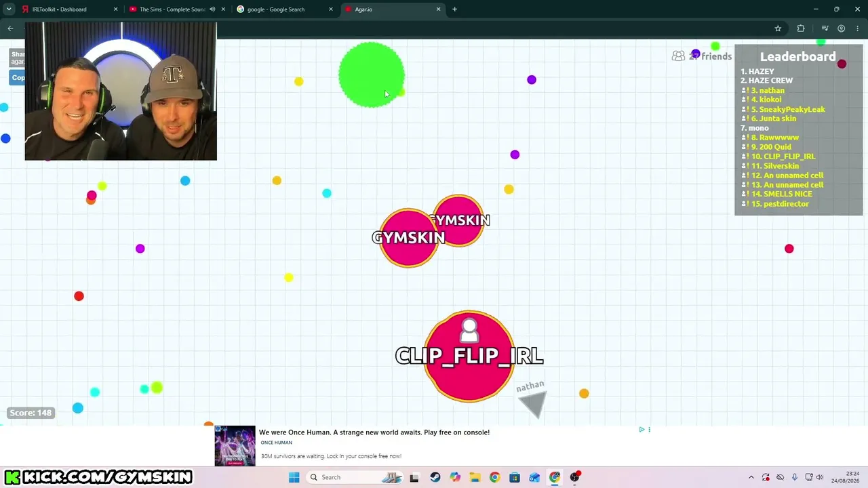Click the Copy button in share box
The height and width of the screenshot is (488, 868).
point(18,77)
